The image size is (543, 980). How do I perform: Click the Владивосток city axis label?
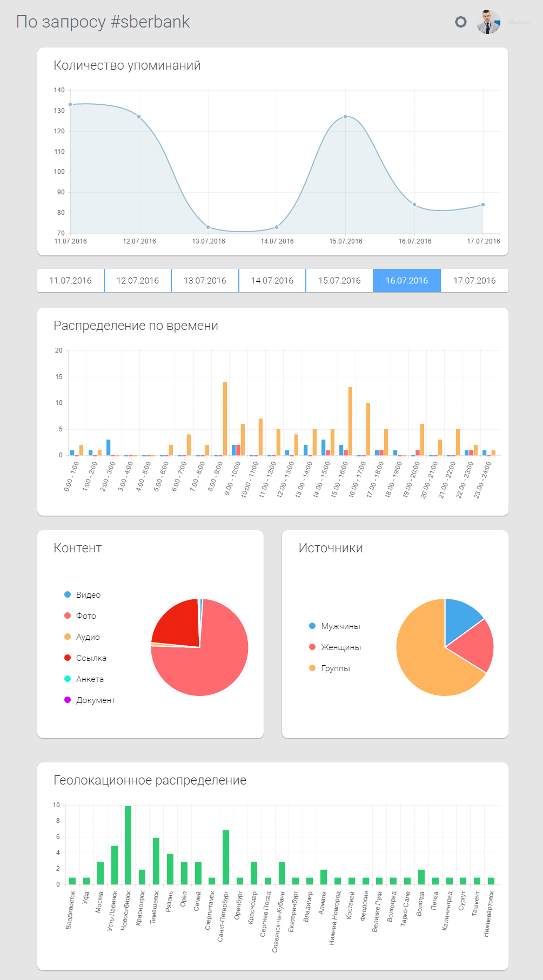(x=69, y=910)
